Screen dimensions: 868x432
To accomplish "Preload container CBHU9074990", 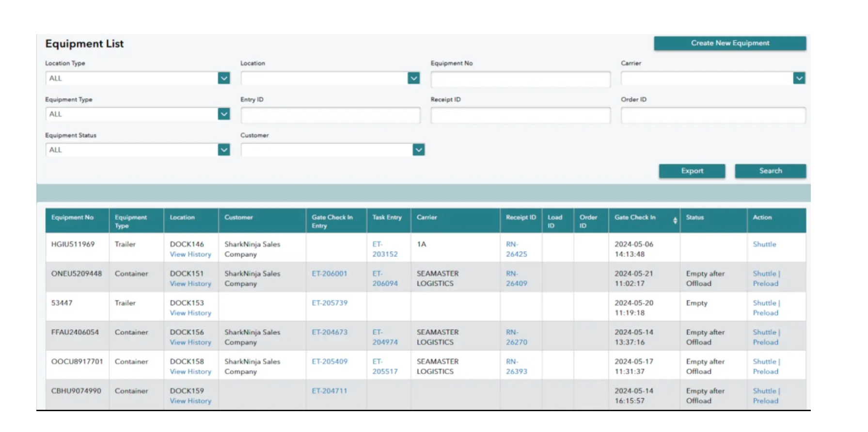I will click(765, 401).
